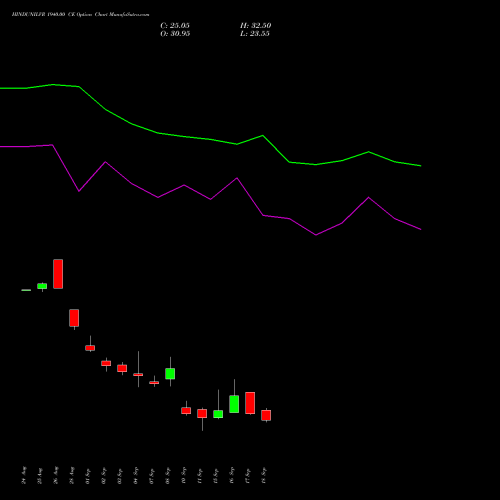
Task: Select the high value 'H: 32.50'
Action: (x=256, y=26)
